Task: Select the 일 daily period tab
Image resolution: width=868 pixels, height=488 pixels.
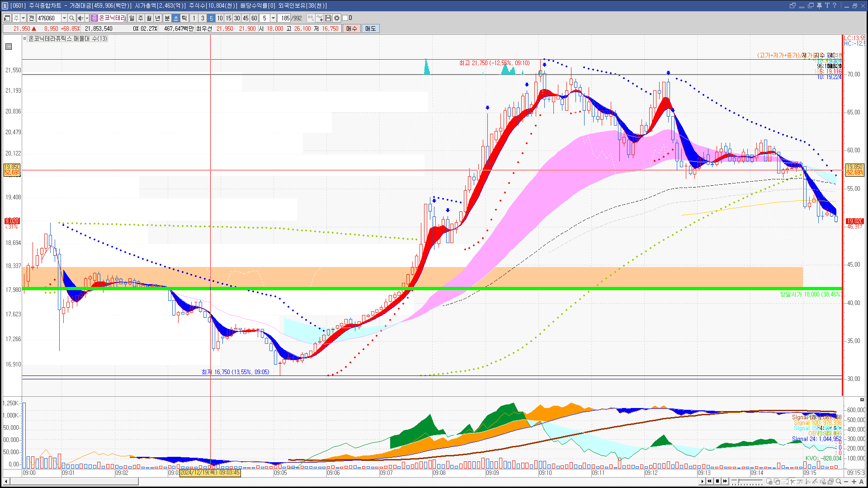Action: click(x=132, y=18)
